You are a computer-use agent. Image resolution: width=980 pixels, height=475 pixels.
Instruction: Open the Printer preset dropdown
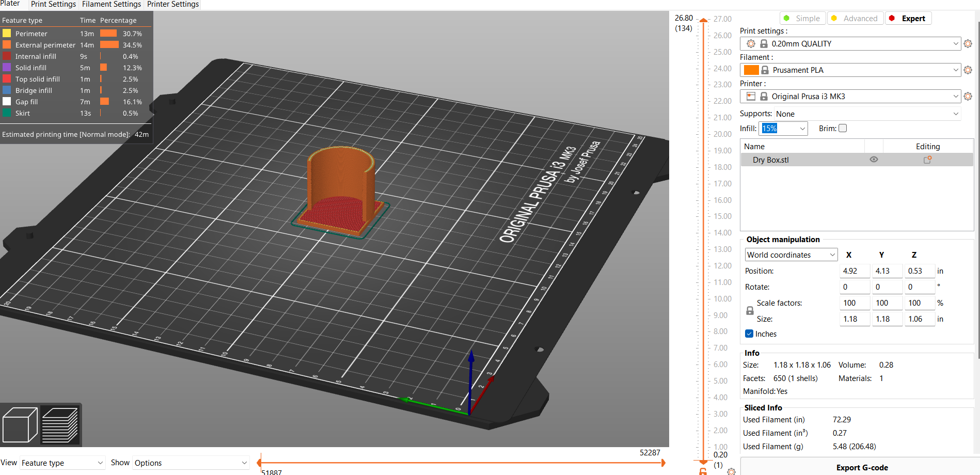850,97
